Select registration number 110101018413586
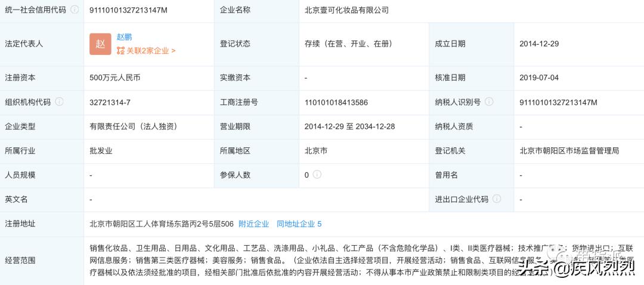This screenshot has height=285, width=644. click(x=336, y=103)
